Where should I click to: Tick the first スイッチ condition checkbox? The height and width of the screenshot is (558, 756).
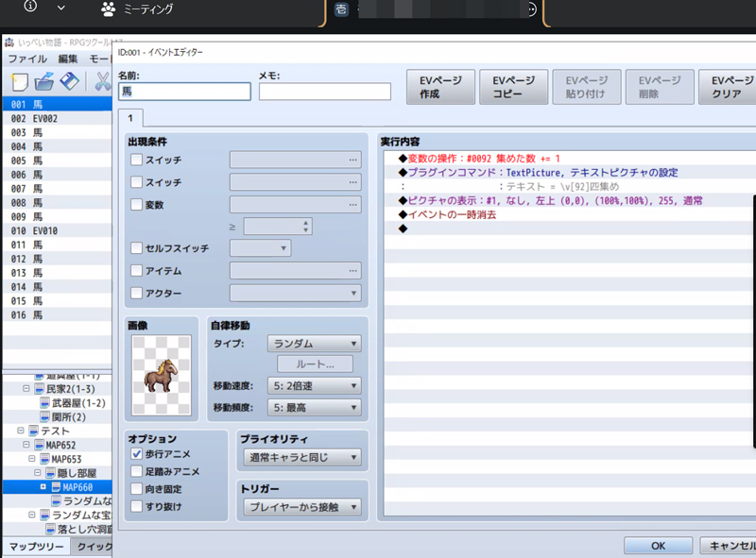(x=137, y=161)
